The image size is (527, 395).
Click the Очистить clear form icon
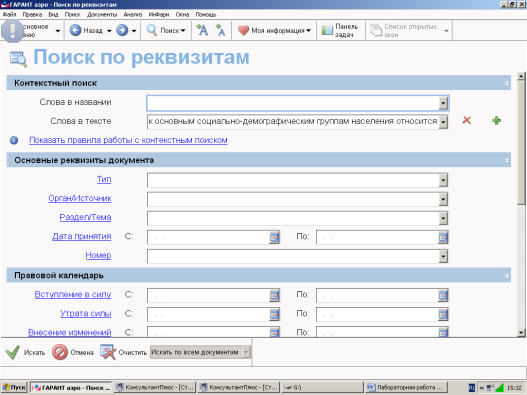click(x=108, y=352)
